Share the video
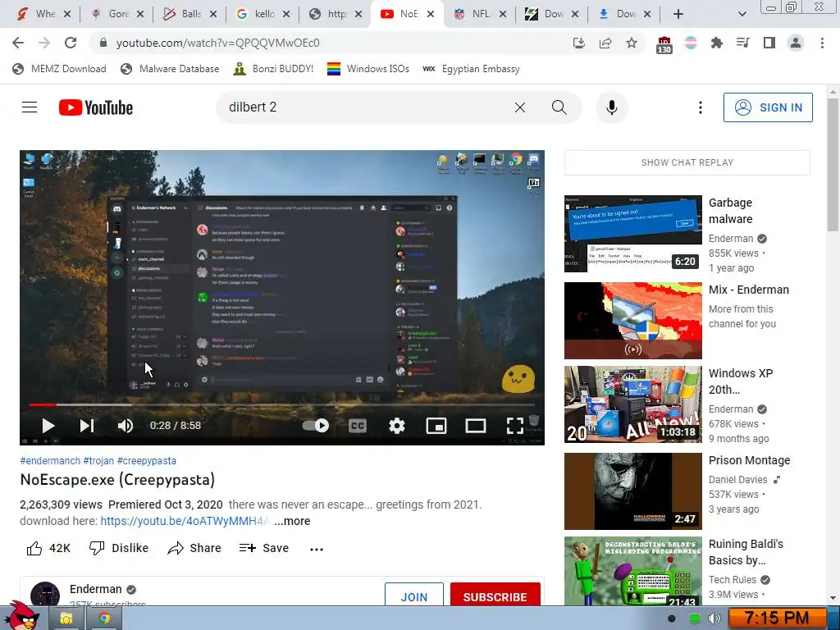Viewport: 840px width, 630px height. (194, 548)
